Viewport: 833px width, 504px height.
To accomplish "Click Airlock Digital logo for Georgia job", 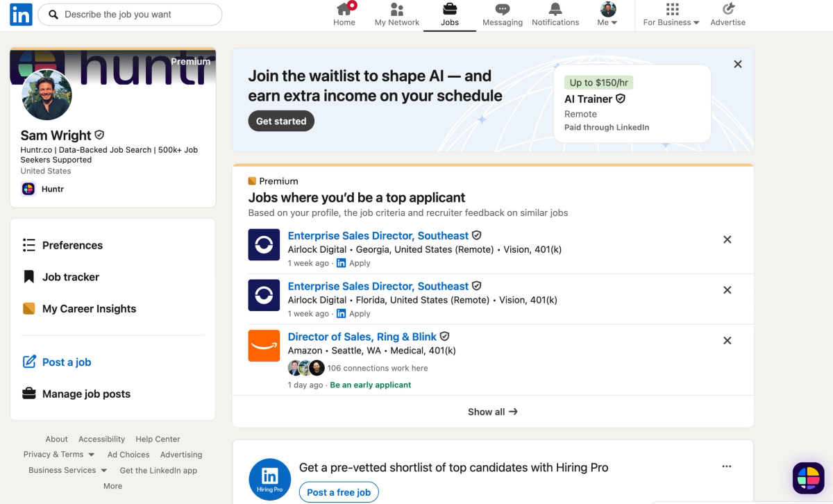I will [x=264, y=245].
